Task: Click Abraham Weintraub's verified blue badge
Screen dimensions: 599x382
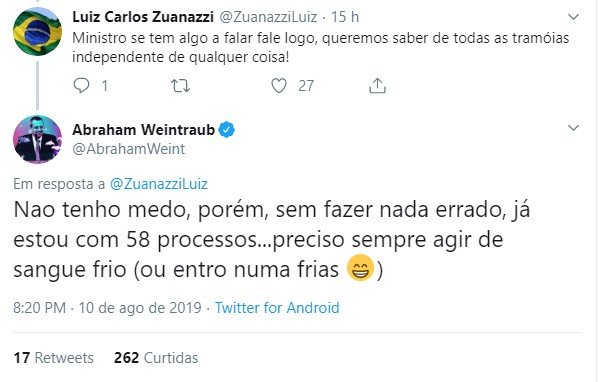Action: point(227,130)
